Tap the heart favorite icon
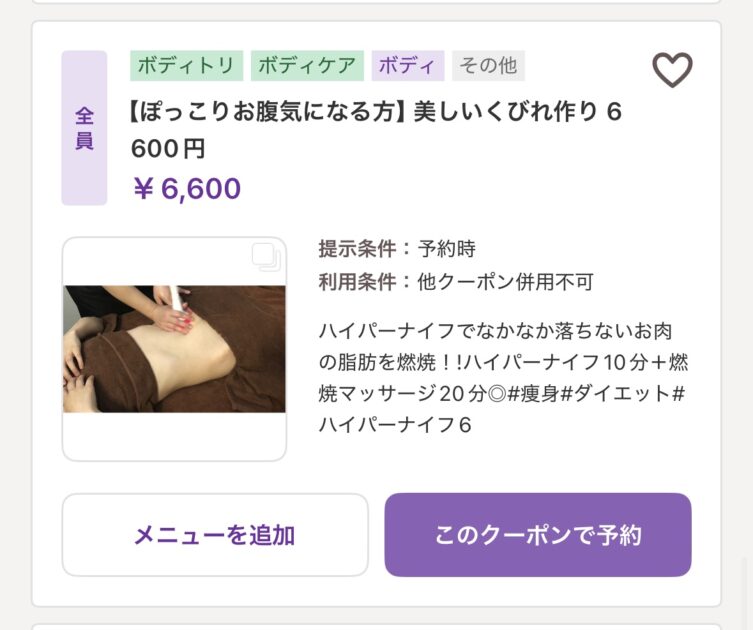 point(672,70)
